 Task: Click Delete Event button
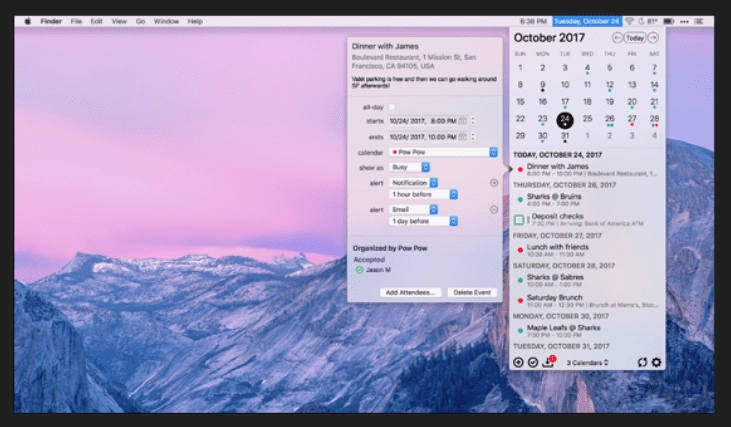click(x=472, y=292)
